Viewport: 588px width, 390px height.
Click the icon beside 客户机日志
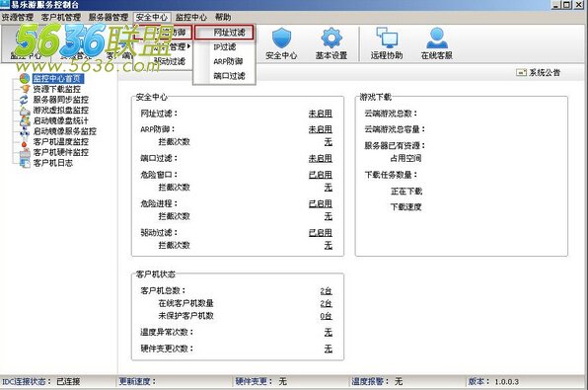click(x=25, y=163)
